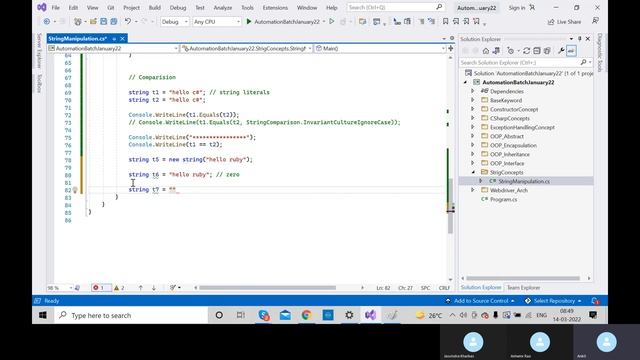Click Start Without Debugging outline arrow
The height and width of the screenshot is (360, 640).
point(332,22)
